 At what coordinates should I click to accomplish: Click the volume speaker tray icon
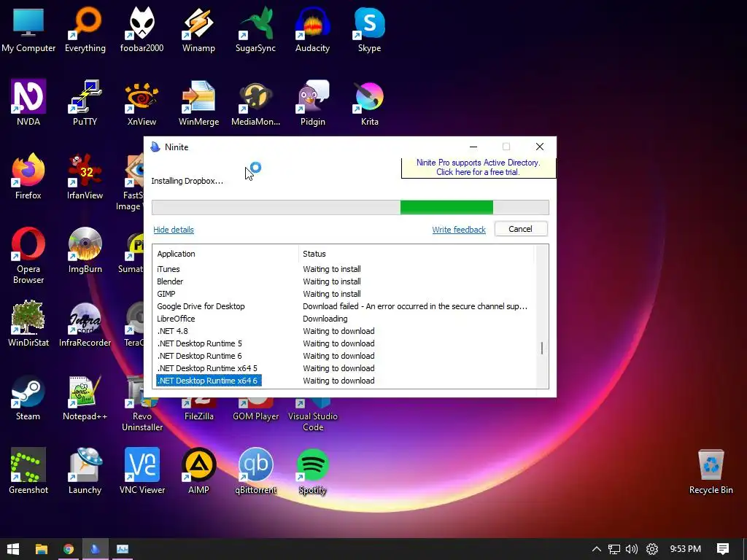point(632,549)
